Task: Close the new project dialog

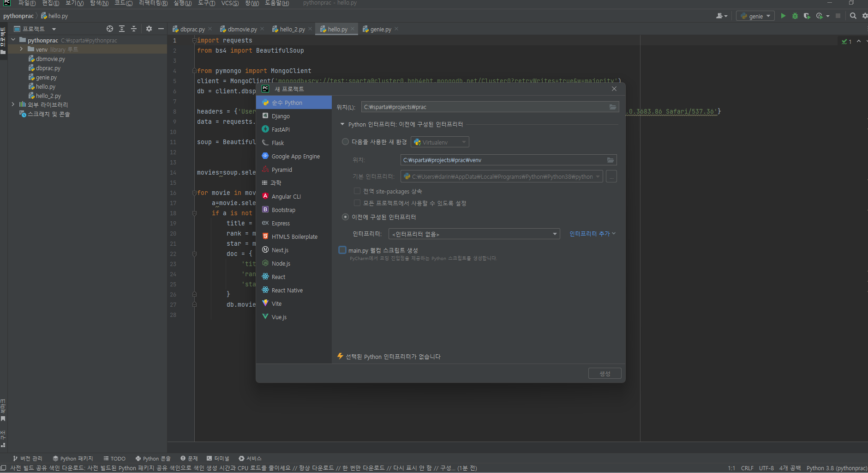Action: point(614,89)
